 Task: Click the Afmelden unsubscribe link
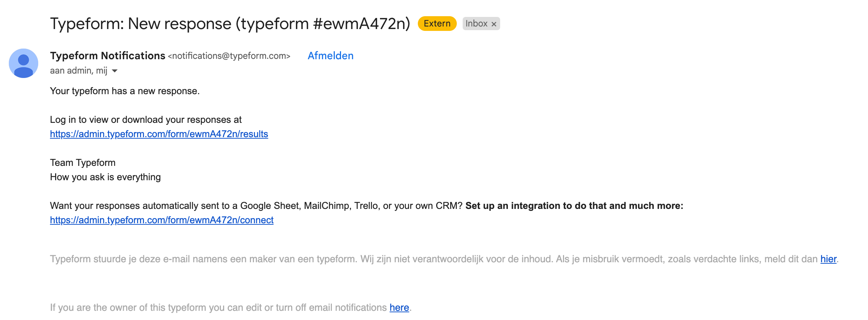330,56
